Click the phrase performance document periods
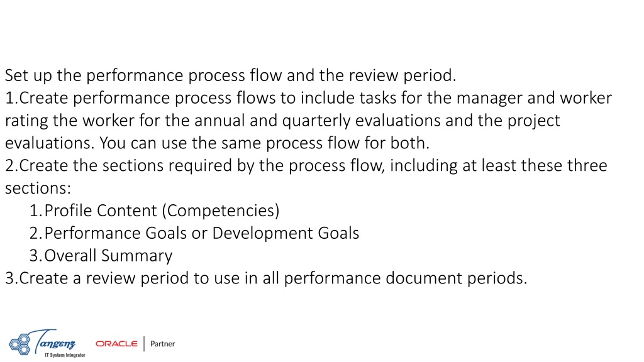This screenshot has width=644, height=362. [x=406, y=278]
